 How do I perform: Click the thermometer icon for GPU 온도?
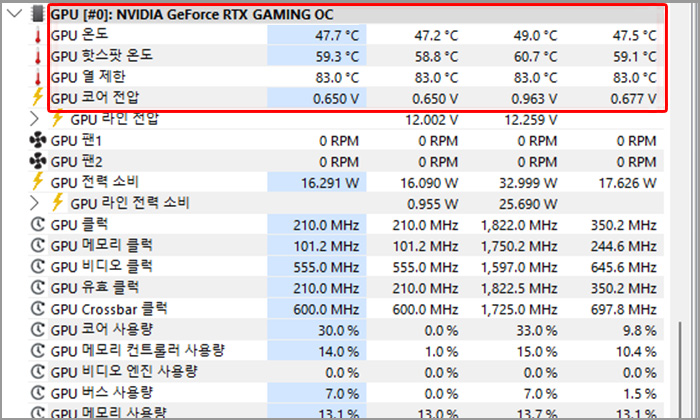38,35
